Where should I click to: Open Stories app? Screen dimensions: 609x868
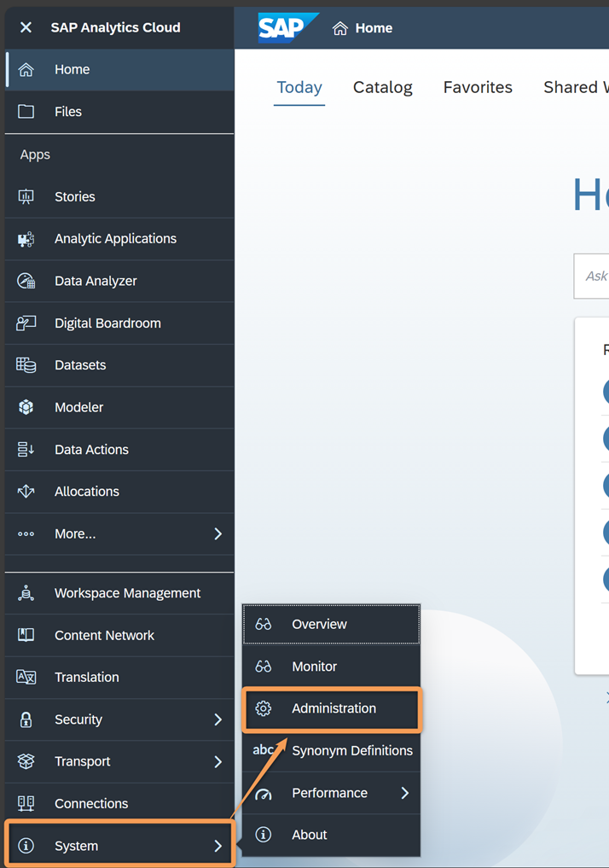(119, 196)
